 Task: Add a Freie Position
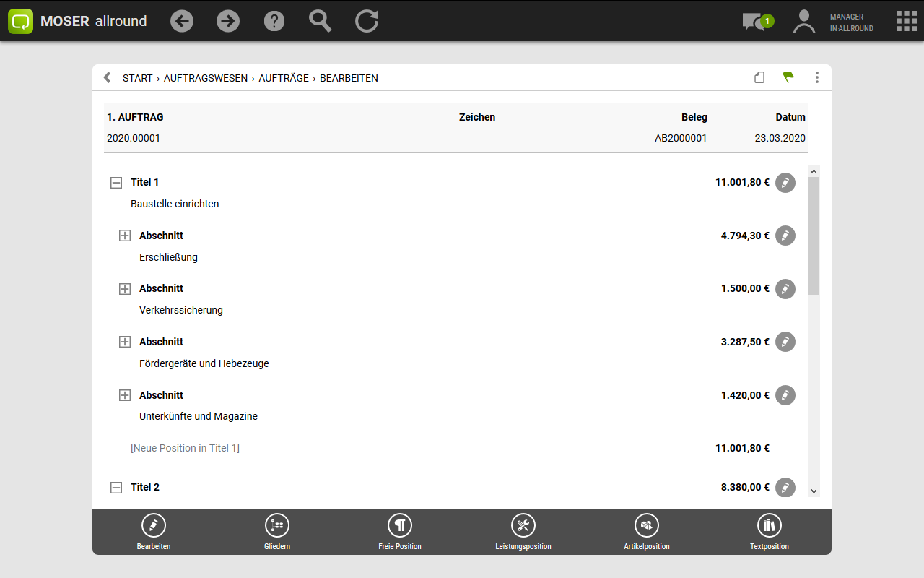[399, 525]
